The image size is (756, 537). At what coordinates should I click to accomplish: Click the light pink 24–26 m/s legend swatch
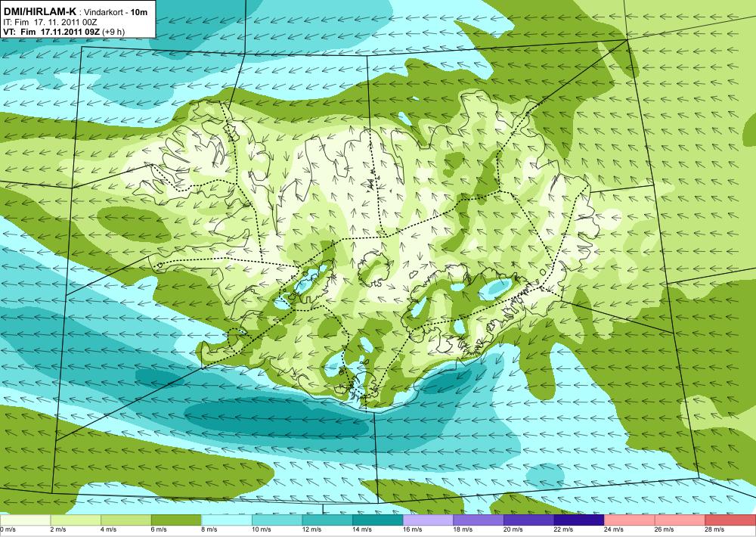[x=630, y=520]
